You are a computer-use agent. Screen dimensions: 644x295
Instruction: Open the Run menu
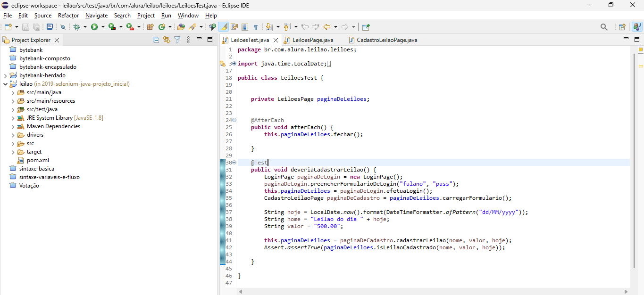166,16
